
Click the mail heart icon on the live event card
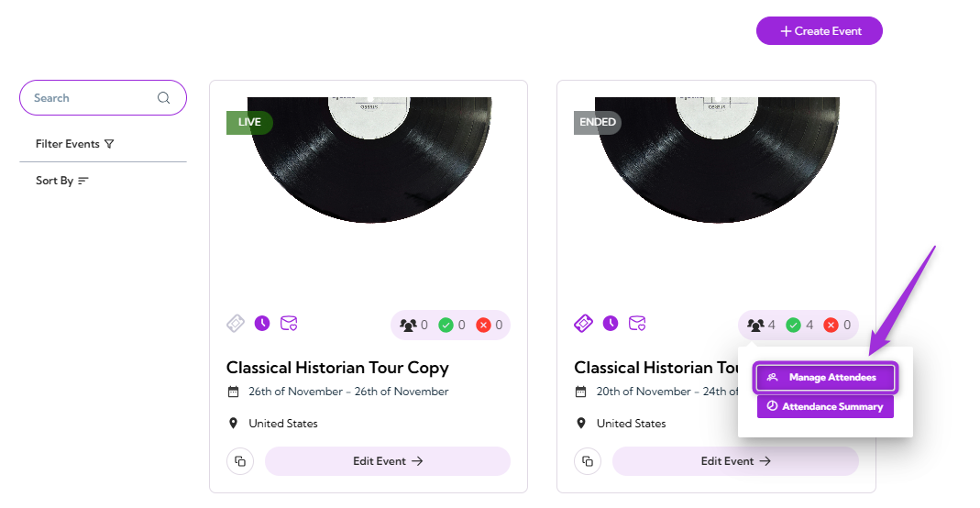click(289, 323)
